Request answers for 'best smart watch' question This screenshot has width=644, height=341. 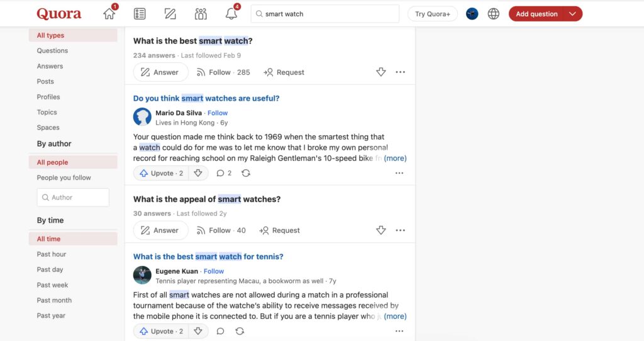click(284, 72)
